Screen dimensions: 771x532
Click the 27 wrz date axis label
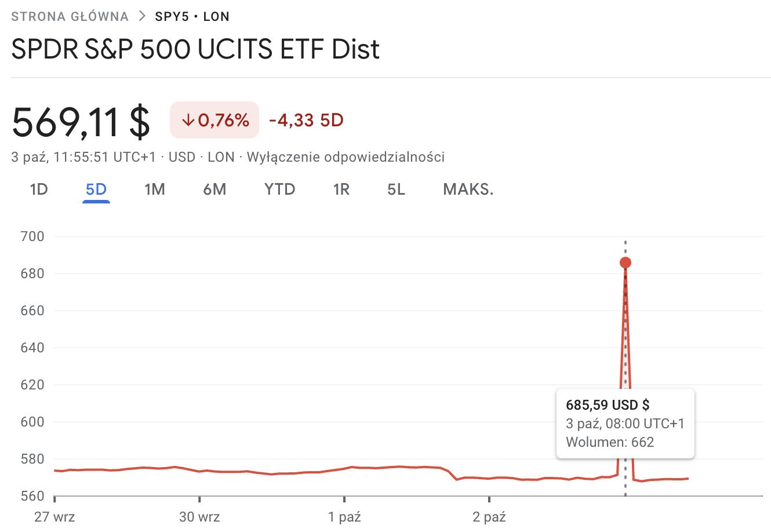[x=54, y=517]
